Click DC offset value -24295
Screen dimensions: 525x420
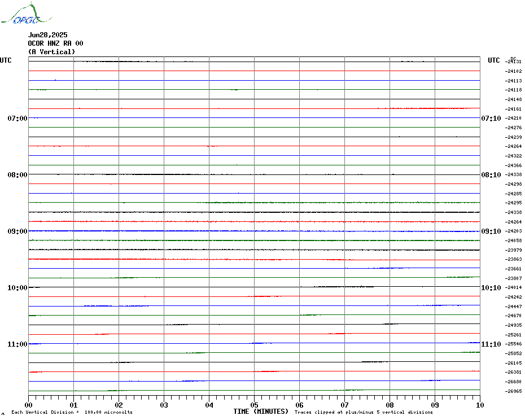[513, 203]
